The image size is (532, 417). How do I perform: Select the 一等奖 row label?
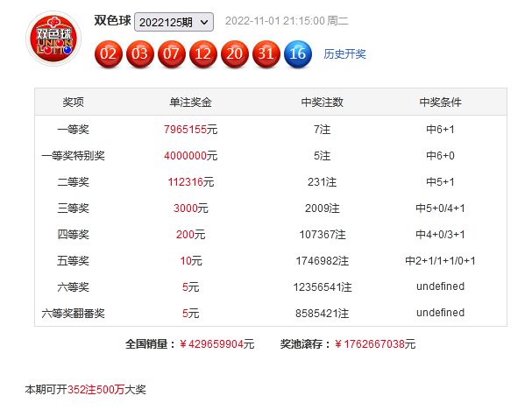(x=73, y=130)
